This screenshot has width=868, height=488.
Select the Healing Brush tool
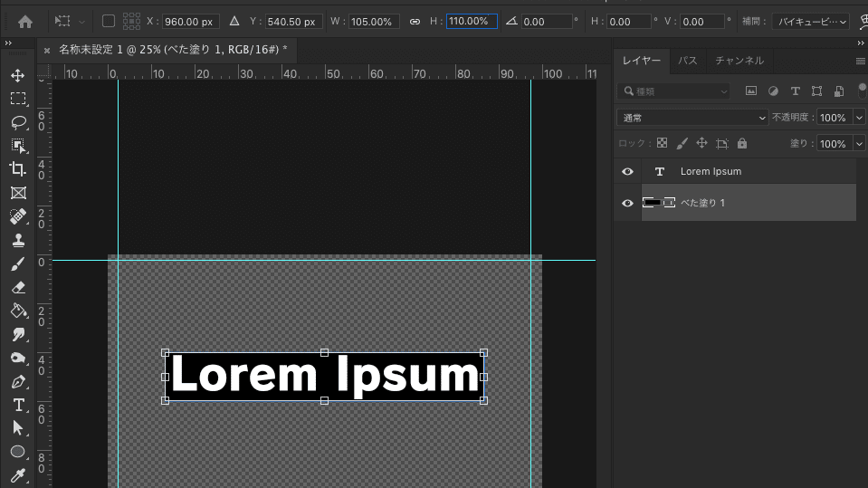18,216
